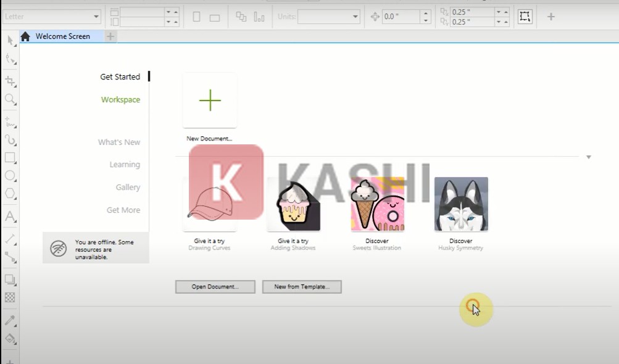Activate the Text tool

[10, 217]
